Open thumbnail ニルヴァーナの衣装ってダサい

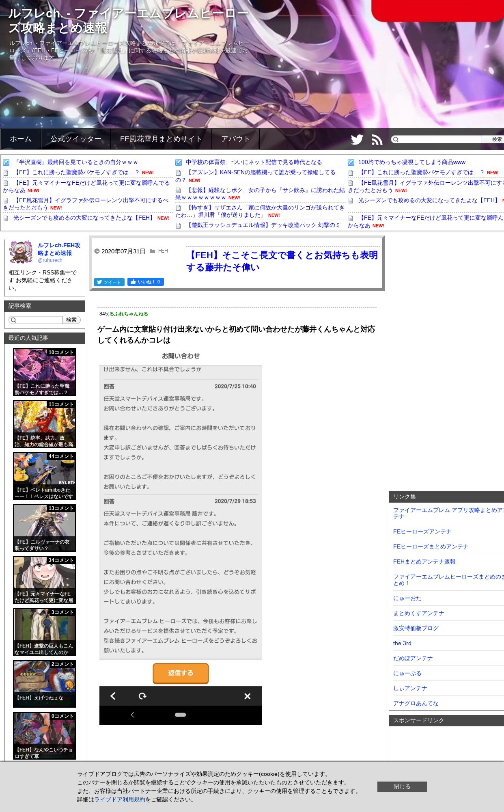click(x=45, y=528)
